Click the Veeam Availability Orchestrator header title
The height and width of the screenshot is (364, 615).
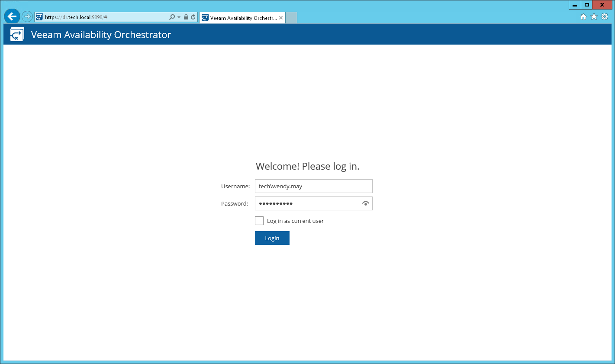pyautogui.click(x=101, y=35)
